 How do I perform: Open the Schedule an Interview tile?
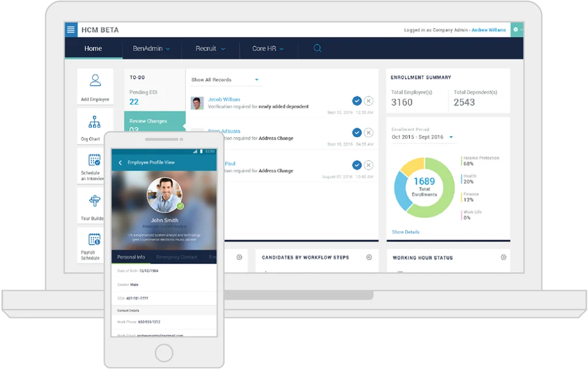[x=91, y=166]
